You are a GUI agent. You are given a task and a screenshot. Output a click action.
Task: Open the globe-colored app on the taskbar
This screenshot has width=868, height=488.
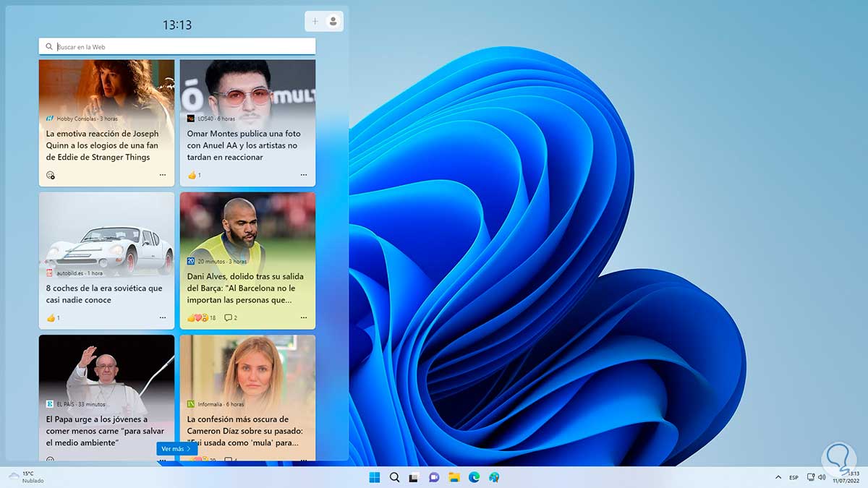coord(494,477)
